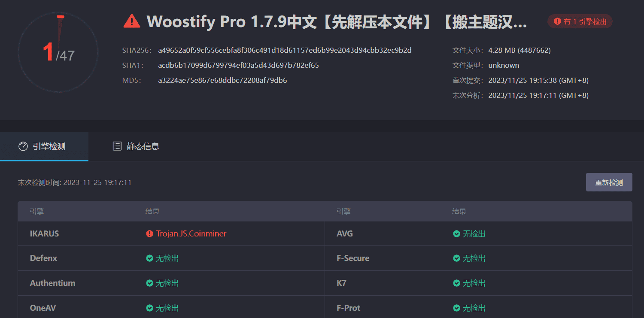Click the green check icon in the OneAV row
Screen dimensions: 644x318
pyautogui.click(x=149, y=308)
